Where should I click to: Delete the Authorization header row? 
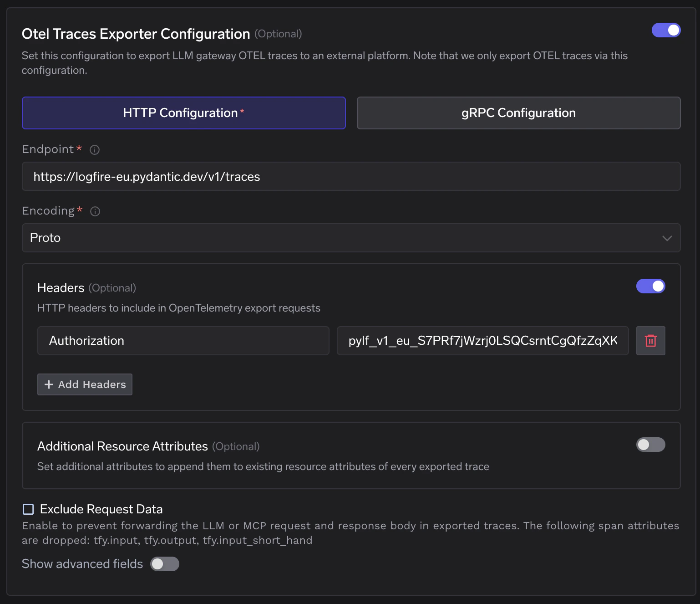(651, 341)
